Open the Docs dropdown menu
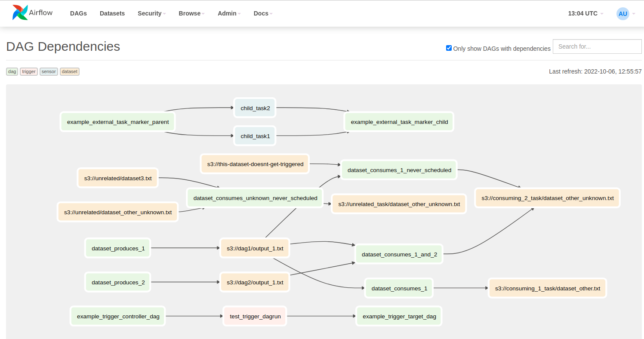644x339 pixels. (263, 13)
